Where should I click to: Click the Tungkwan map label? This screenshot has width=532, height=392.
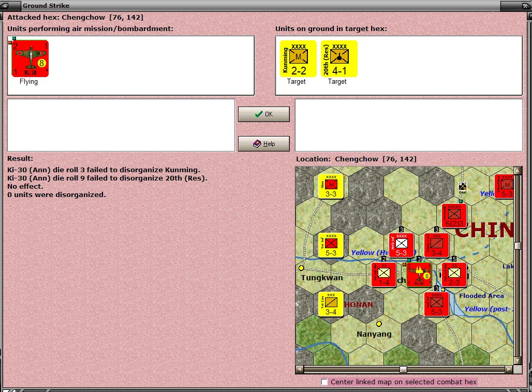(x=322, y=278)
